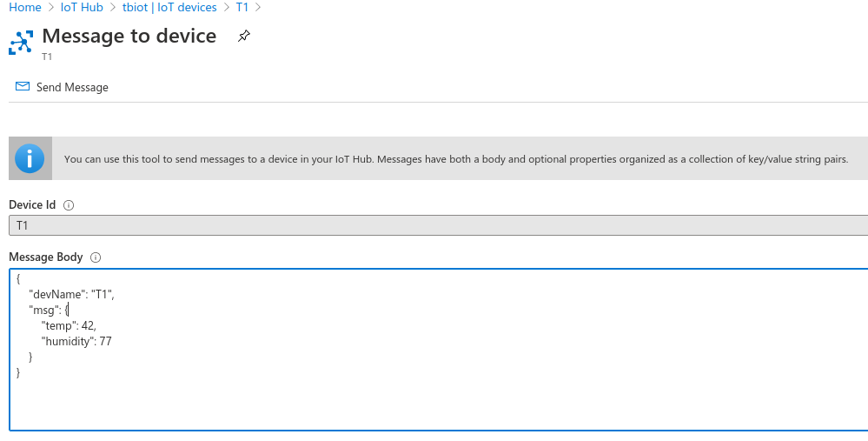This screenshot has width=868, height=441.
Task: Place cursor on the "devName": "T1" line
Action: [x=72, y=295]
